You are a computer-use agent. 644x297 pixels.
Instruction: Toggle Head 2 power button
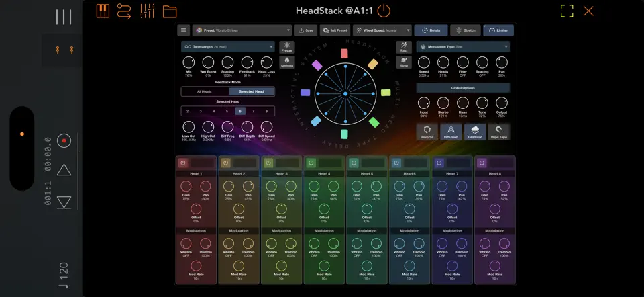click(226, 163)
